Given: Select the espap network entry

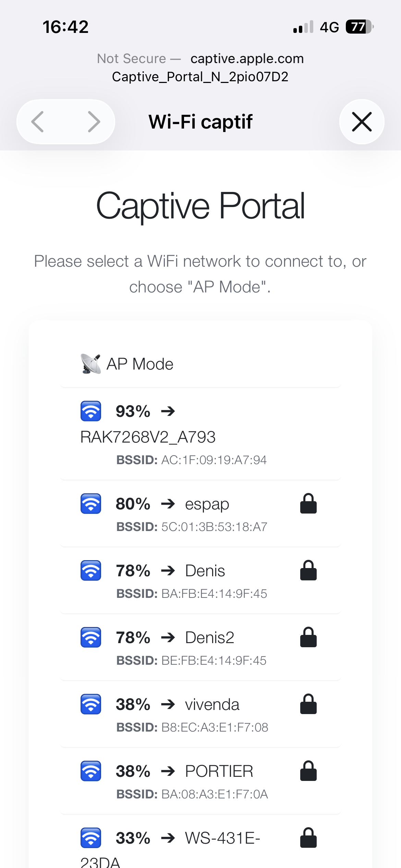Looking at the screenshot, I should point(207,504).
